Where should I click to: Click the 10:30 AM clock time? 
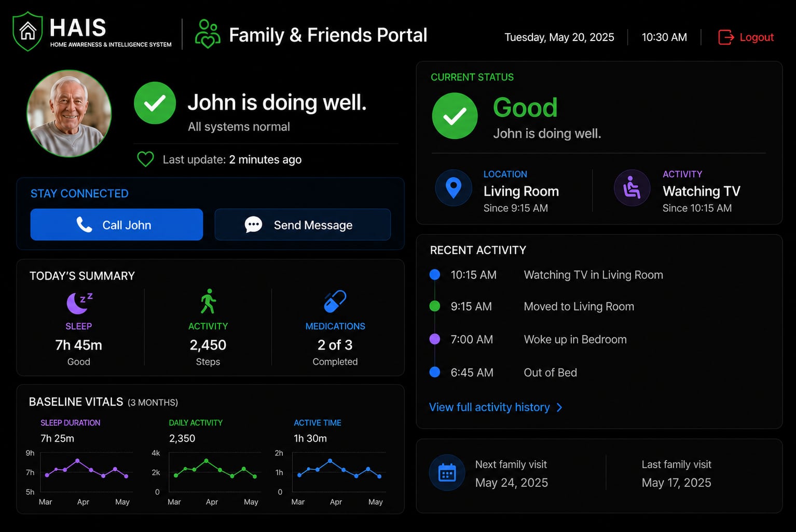(664, 37)
